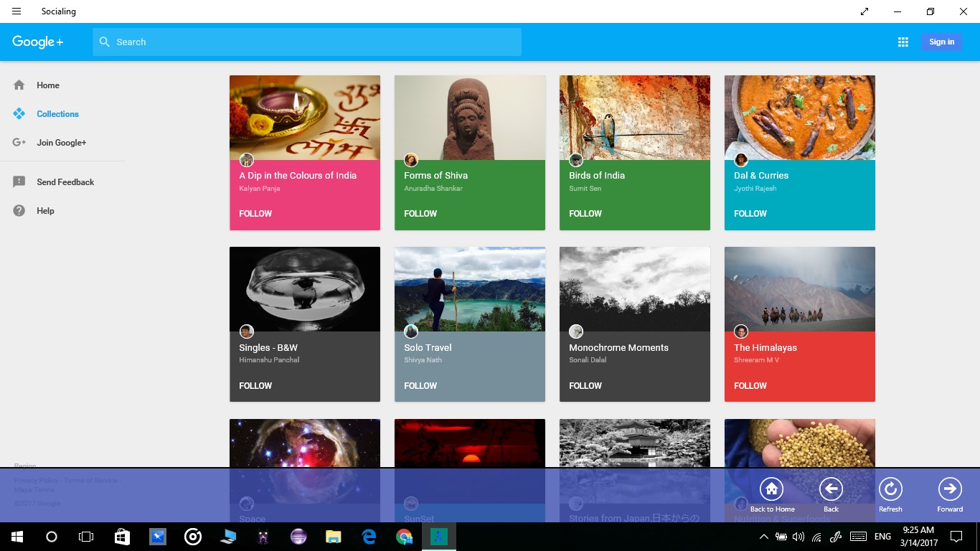Screen dimensions: 980x551
Task: Choose Join Google+ in the sidebar
Action: point(61,143)
